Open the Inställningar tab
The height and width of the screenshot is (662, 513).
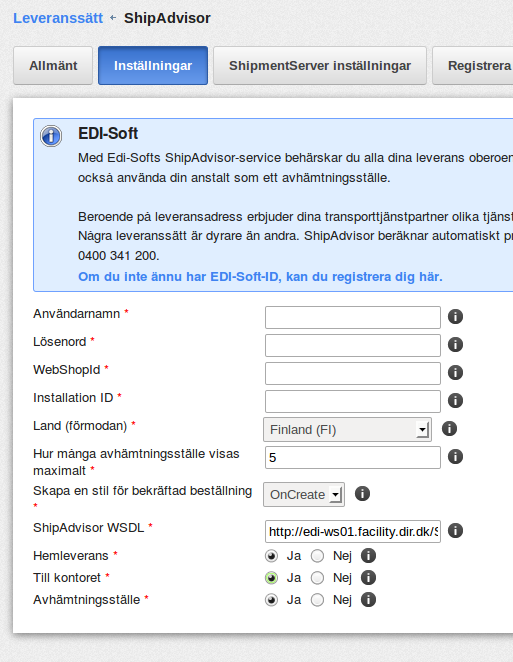click(x=153, y=65)
